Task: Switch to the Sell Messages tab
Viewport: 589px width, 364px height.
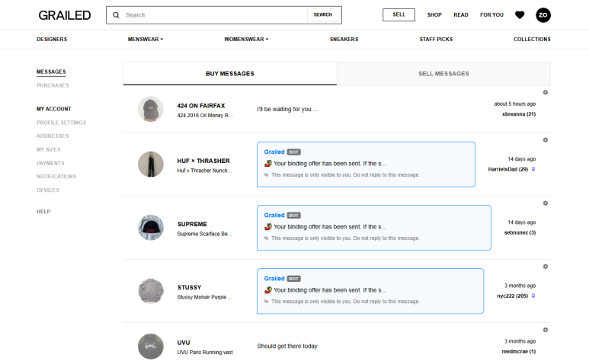Action: [x=443, y=74]
